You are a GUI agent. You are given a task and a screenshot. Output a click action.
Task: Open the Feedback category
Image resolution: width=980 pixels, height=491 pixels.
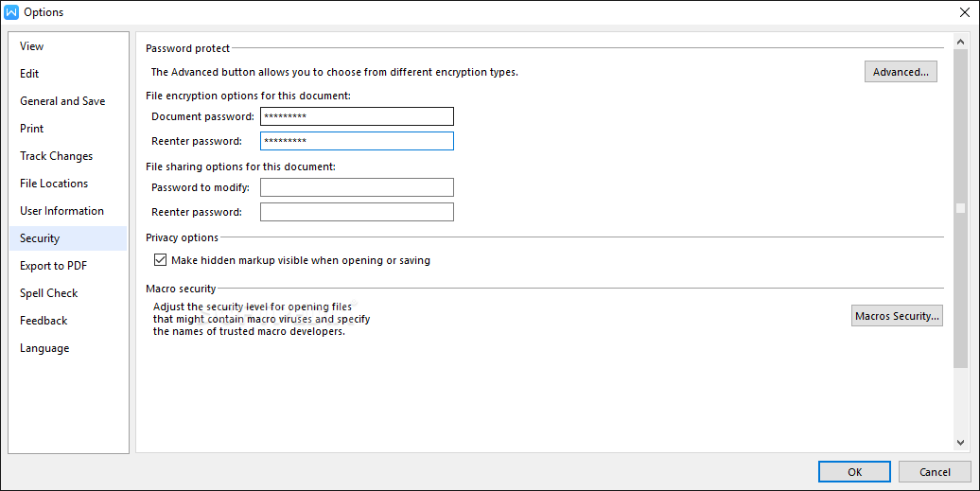coord(67,321)
